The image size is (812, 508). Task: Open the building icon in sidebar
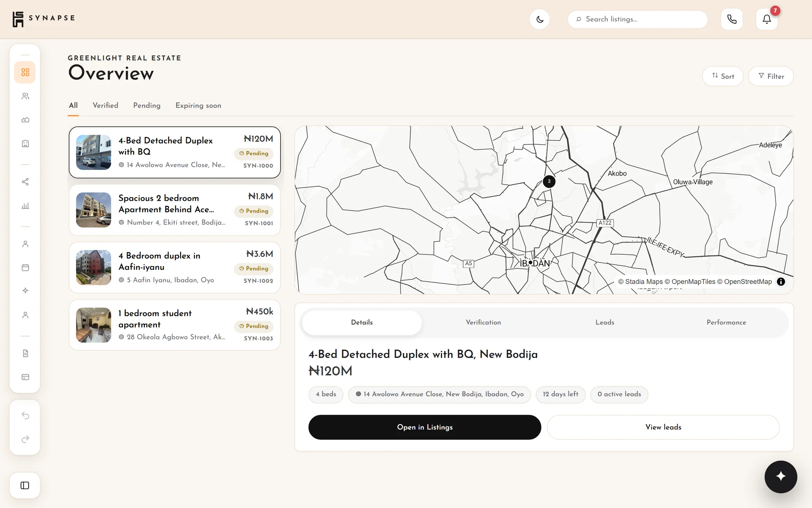(x=25, y=143)
